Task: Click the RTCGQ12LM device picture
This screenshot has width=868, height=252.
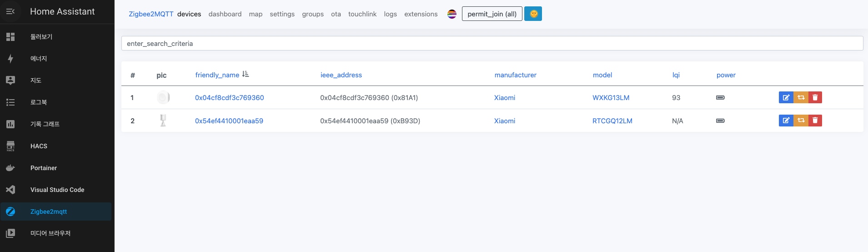Action: (x=163, y=121)
